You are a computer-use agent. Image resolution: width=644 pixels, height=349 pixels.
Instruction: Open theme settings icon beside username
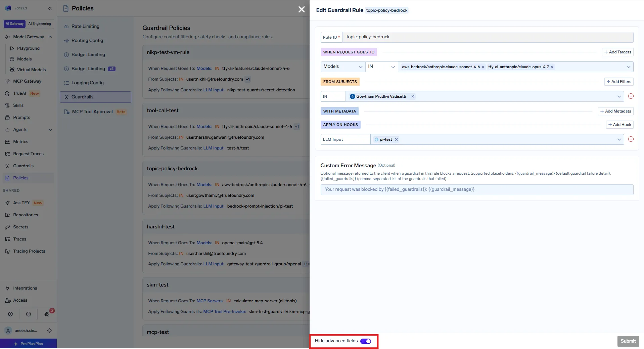point(49,331)
